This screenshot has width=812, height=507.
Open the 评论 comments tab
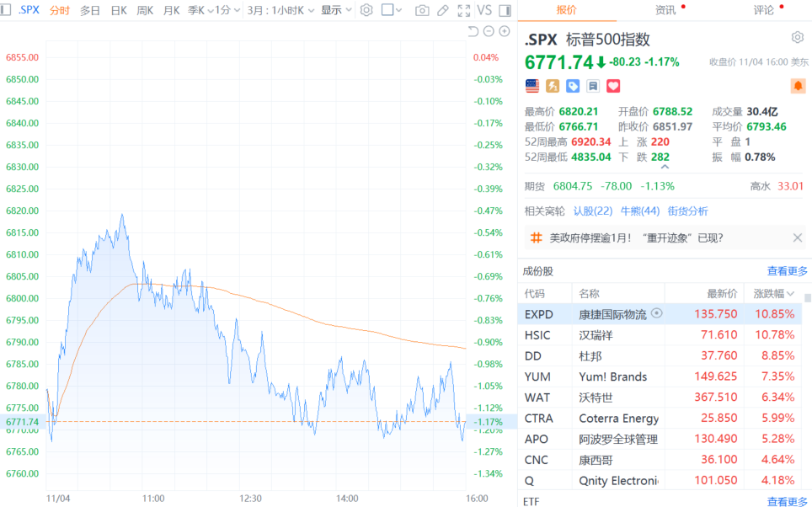point(763,10)
